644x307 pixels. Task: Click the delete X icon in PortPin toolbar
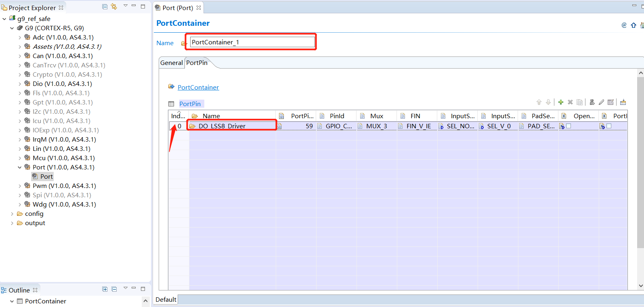point(570,102)
